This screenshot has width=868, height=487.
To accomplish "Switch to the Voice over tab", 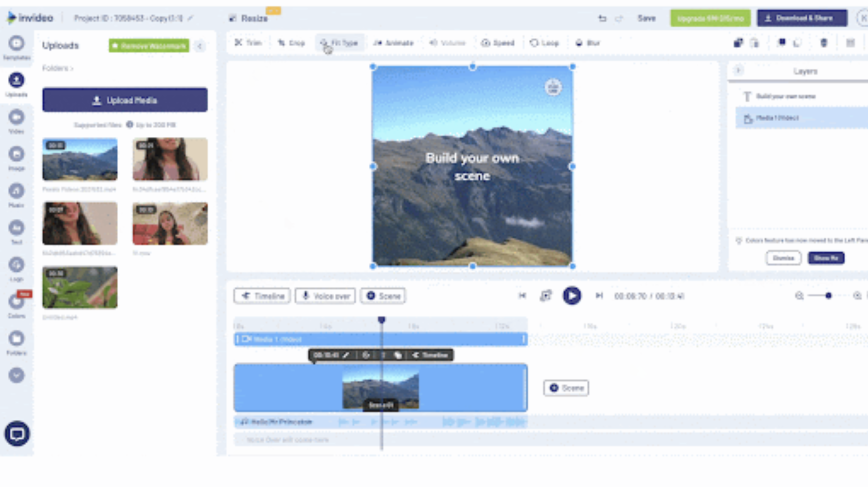I will (x=325, y=296).
